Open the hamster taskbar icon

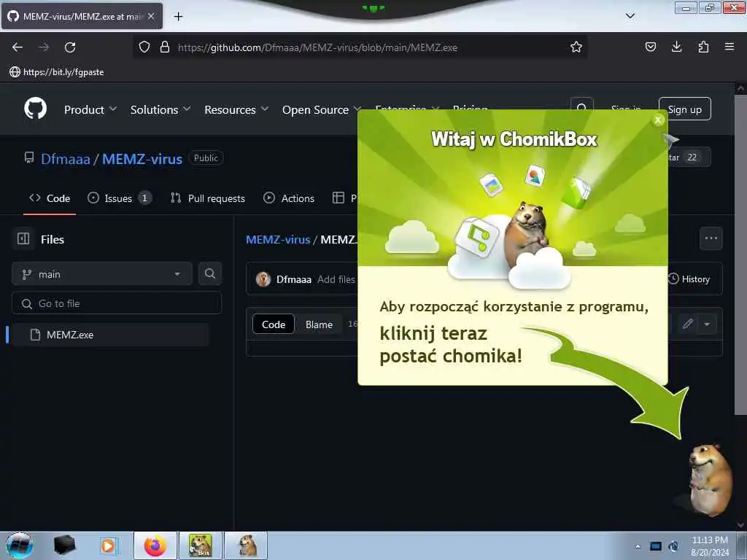coord(246,545)
